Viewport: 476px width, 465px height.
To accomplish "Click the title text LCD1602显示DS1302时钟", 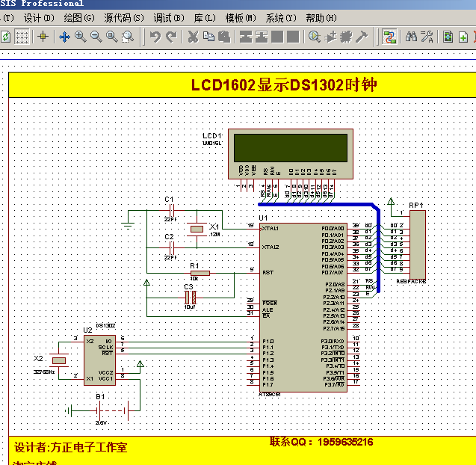I will coord(284,84).
